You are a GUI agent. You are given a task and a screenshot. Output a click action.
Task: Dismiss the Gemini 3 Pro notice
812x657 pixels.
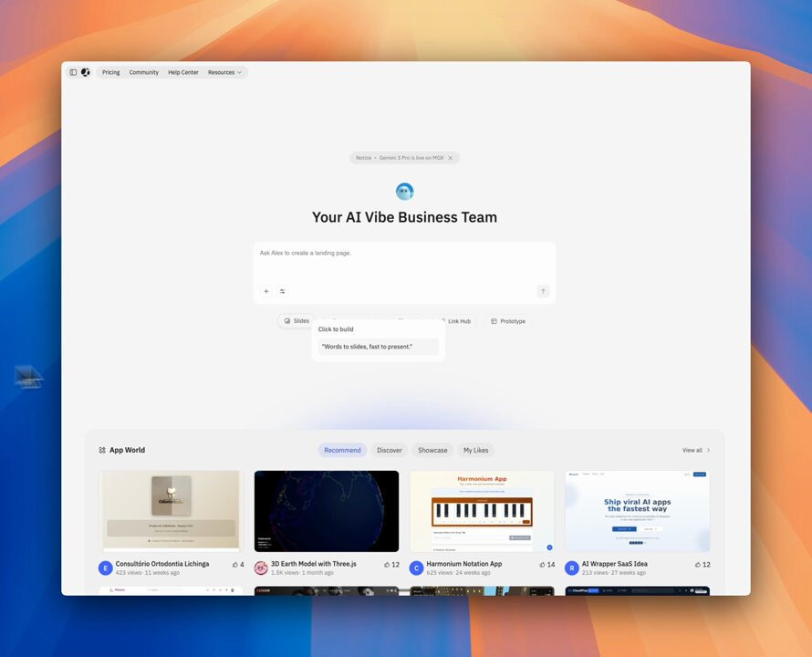coord(451,158)
